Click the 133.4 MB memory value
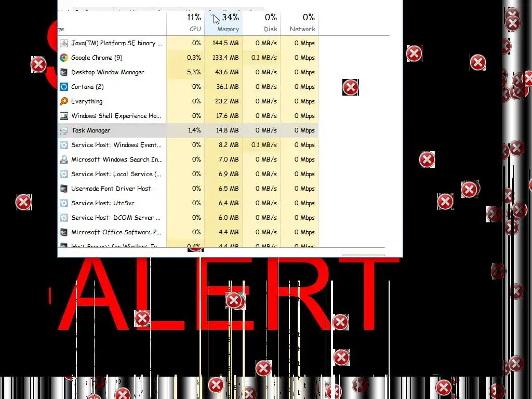Viewport: 532px width, 399px height. tap(225, 58)
